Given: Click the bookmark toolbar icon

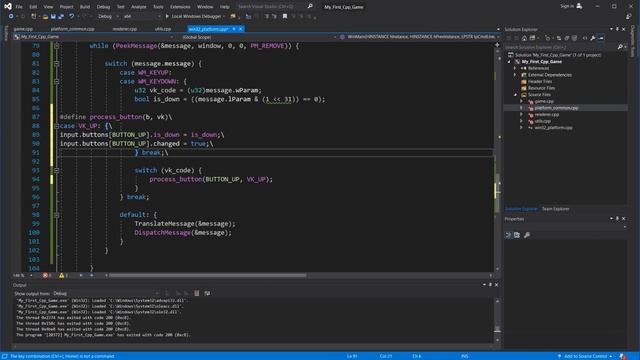Looking at the screenshot, I should click(x=285, y=16).
